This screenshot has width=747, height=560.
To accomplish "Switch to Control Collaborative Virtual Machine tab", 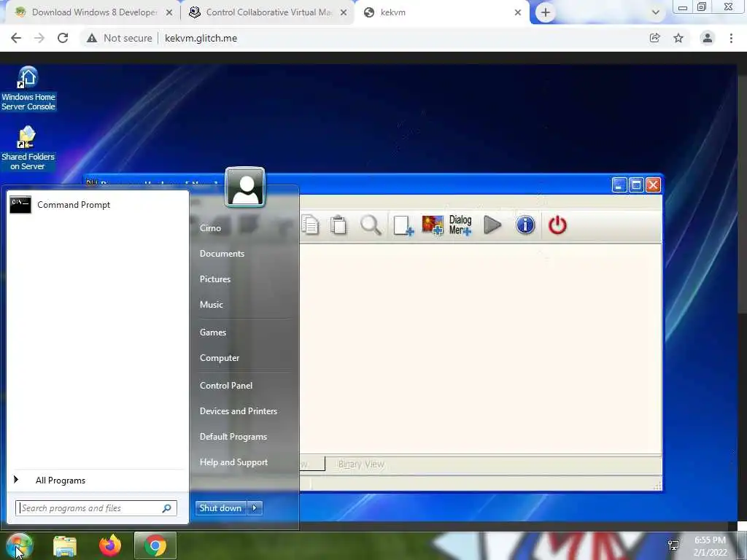I will (x=268, y=12).
